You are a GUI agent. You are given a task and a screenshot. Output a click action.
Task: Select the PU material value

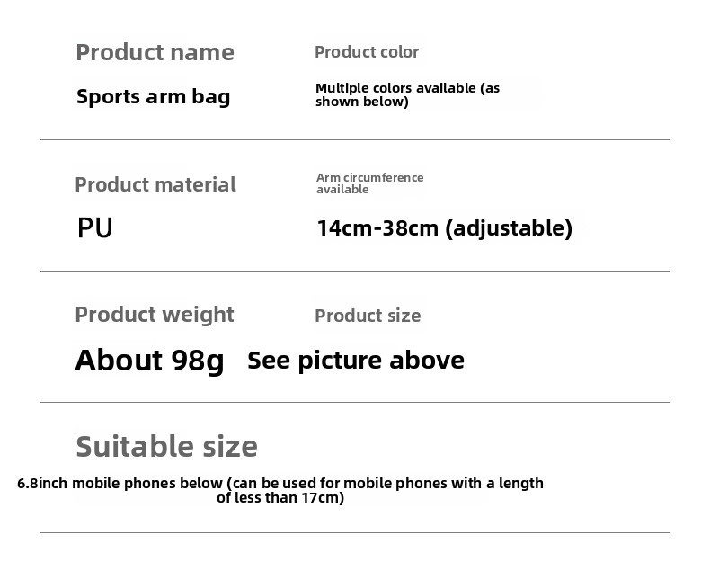click(94, 227)
